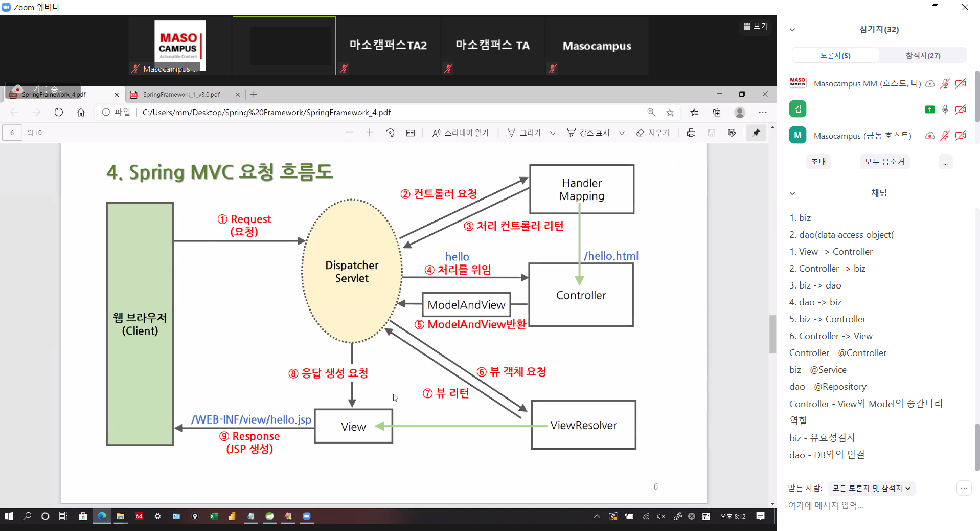Toggle microphone for participant 김
The image size is (980, 531).
(x=945, y=109)
